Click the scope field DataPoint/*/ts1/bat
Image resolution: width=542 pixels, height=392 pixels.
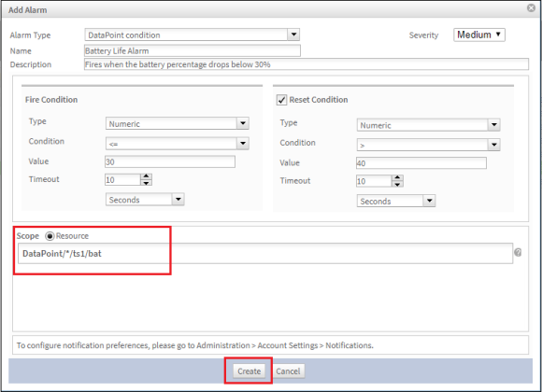[265, 254]
